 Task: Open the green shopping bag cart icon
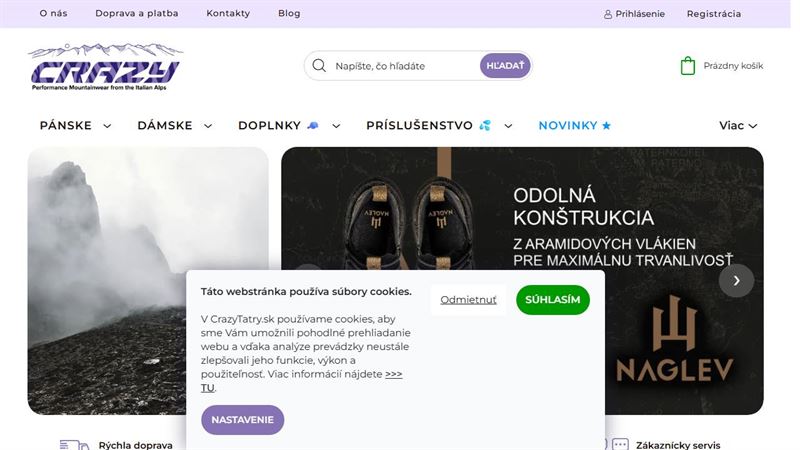tap(688, 66)
